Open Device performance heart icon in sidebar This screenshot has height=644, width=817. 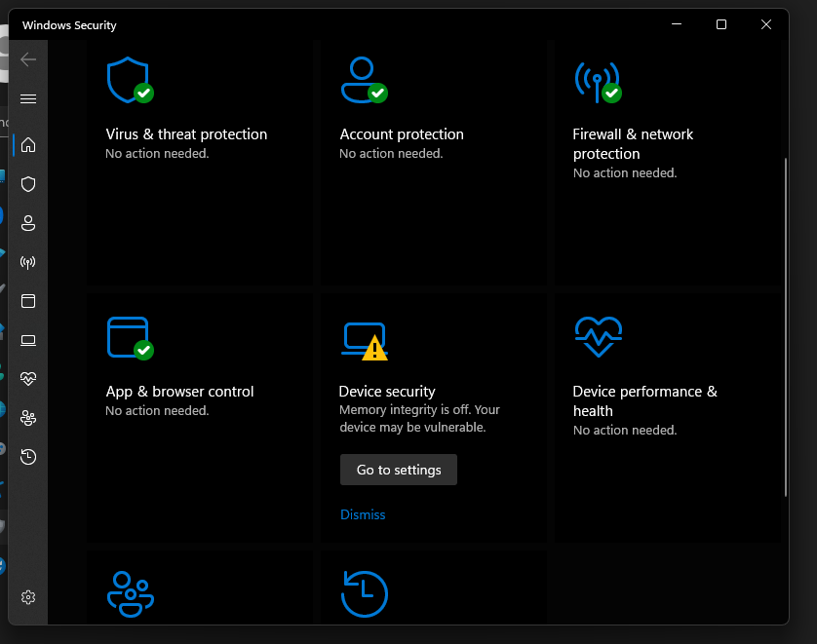pyautogui.click(x=28, y=378)
